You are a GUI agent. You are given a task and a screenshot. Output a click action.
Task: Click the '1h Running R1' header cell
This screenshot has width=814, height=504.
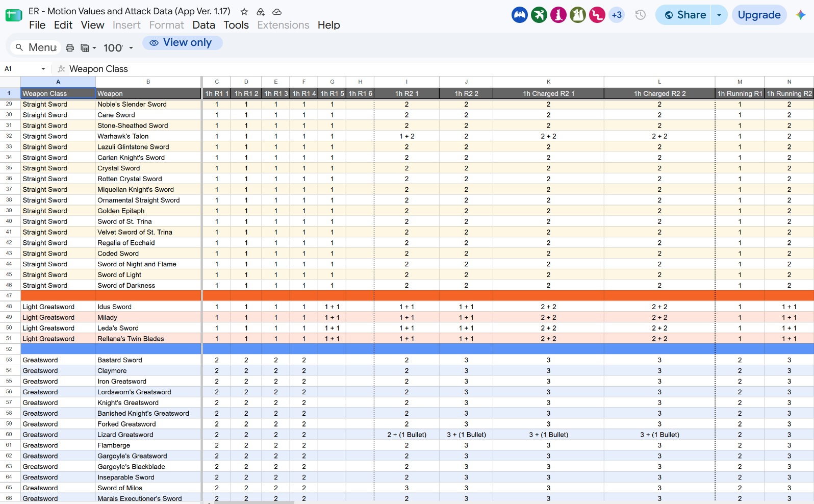click(740, 93)
